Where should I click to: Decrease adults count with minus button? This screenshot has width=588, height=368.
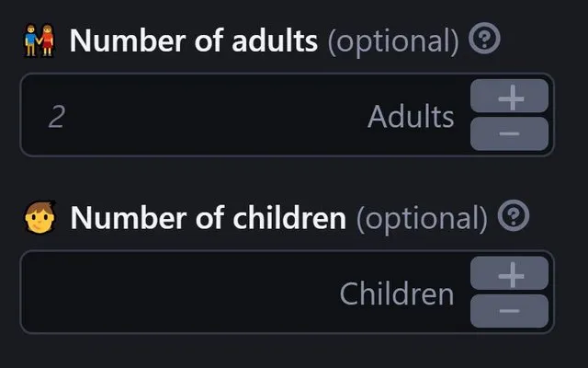[509, 133]
